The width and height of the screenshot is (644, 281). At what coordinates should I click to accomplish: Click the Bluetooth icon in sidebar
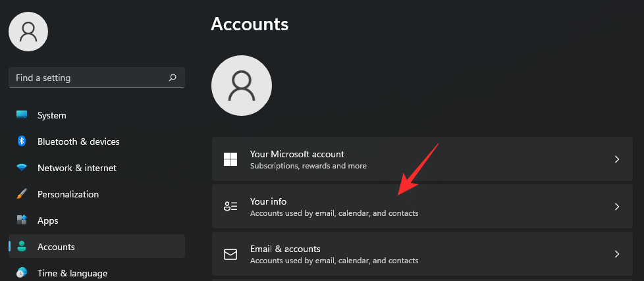pyautogui.click(x=22, y=141)
